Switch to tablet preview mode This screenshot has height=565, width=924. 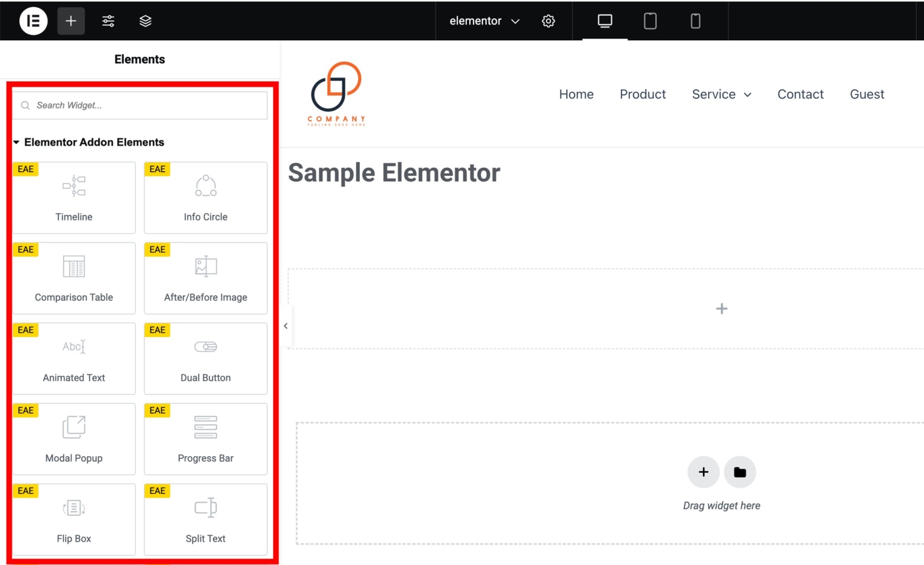pos(650,21)
